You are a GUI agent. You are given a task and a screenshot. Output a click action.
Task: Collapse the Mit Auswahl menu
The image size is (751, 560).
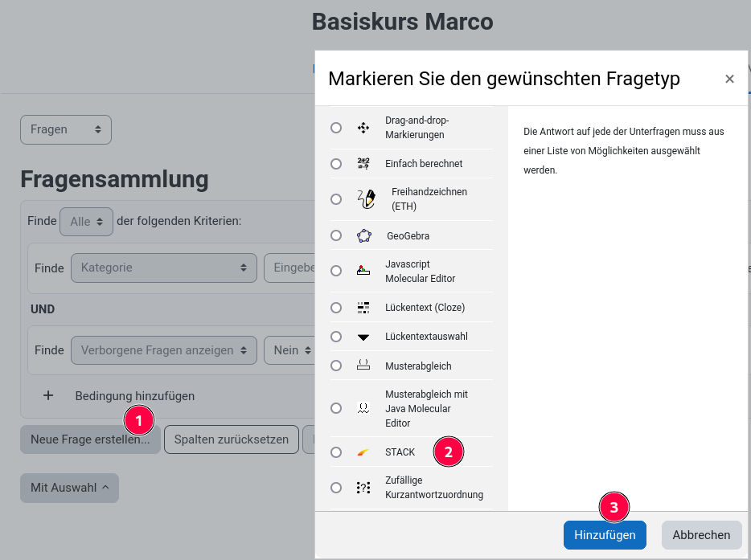coord(69,488)
